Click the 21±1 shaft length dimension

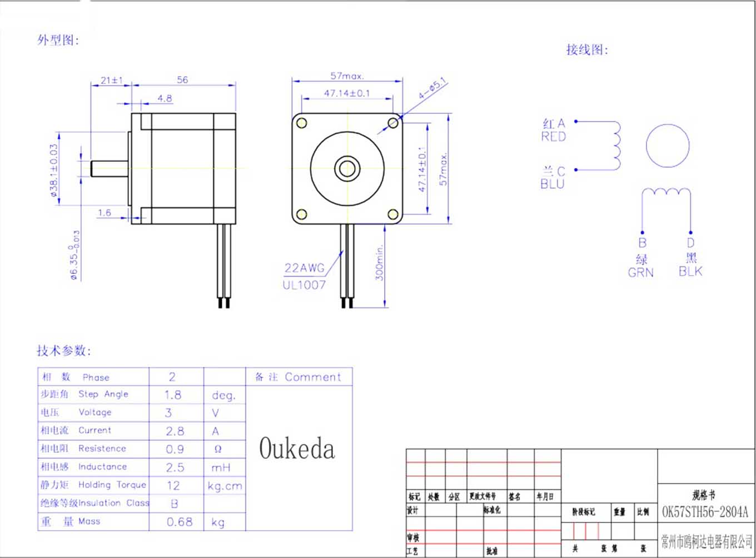111,80
